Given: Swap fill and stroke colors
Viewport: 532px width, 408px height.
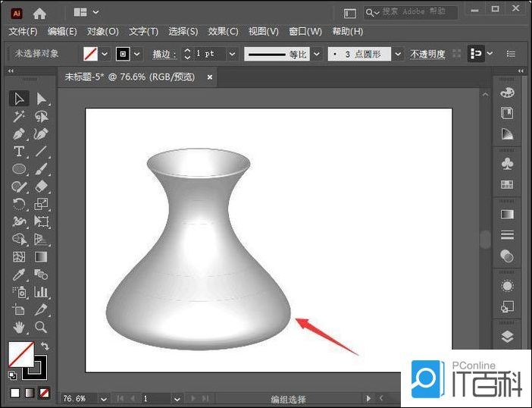Looking at the screenshot, I should [44, 347].
